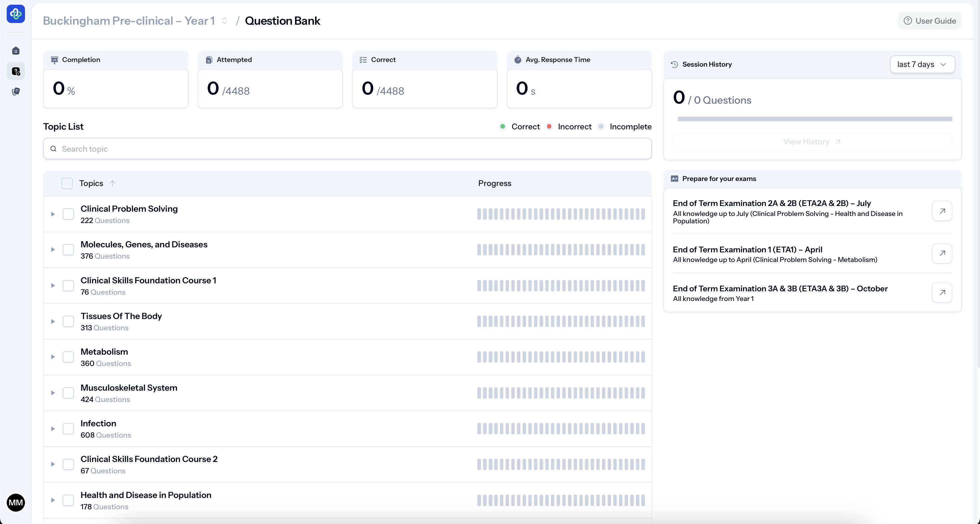Expand the Infection topic row

pos(53,428)
